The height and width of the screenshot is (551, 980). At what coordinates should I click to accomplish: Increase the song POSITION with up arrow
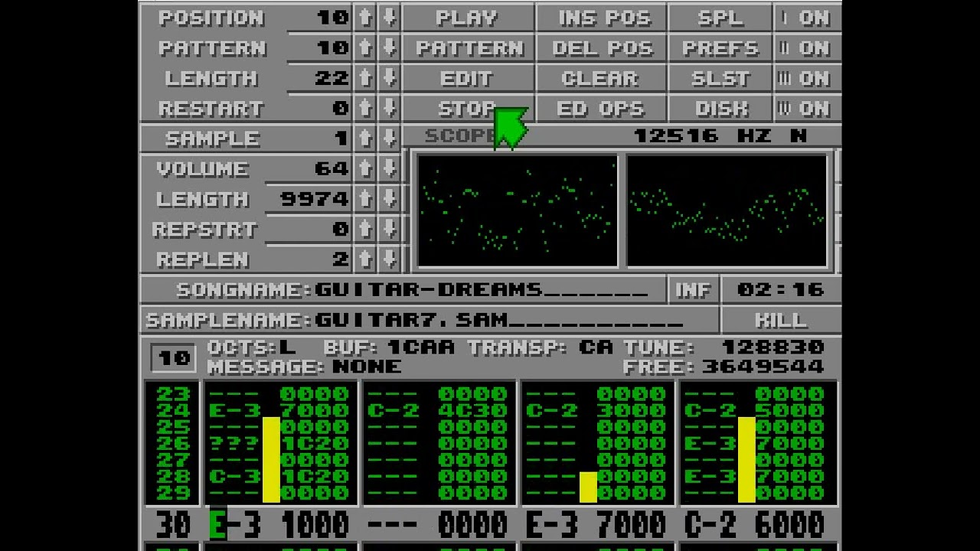pyautogui.click(x=365, y=18)
